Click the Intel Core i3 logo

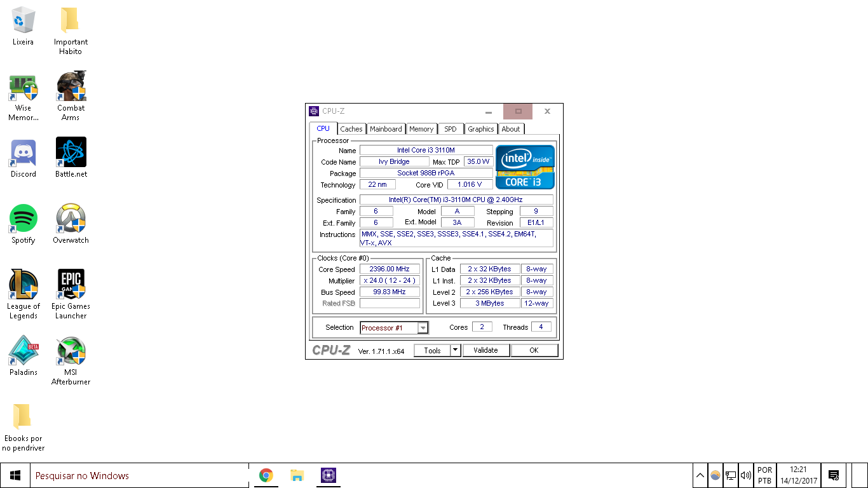pos(525,167)
